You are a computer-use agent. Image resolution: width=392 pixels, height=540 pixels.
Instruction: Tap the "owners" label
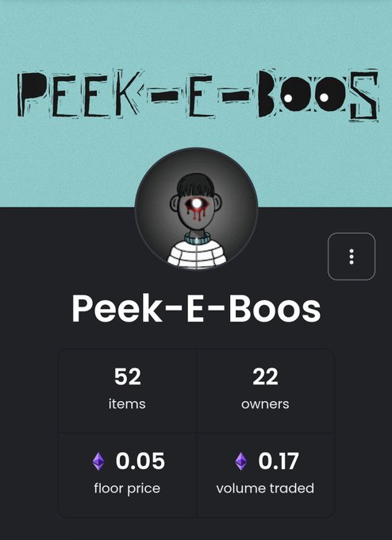265,404
